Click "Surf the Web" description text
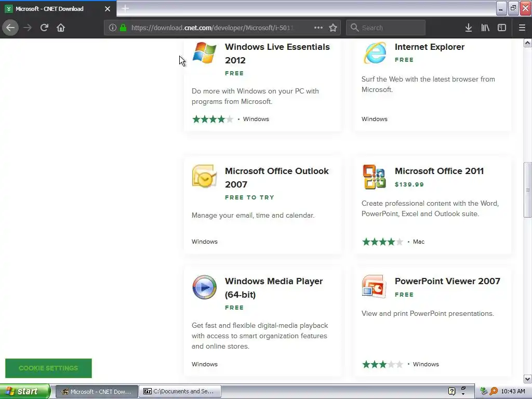The image size is (532, 399). point(428,84)
